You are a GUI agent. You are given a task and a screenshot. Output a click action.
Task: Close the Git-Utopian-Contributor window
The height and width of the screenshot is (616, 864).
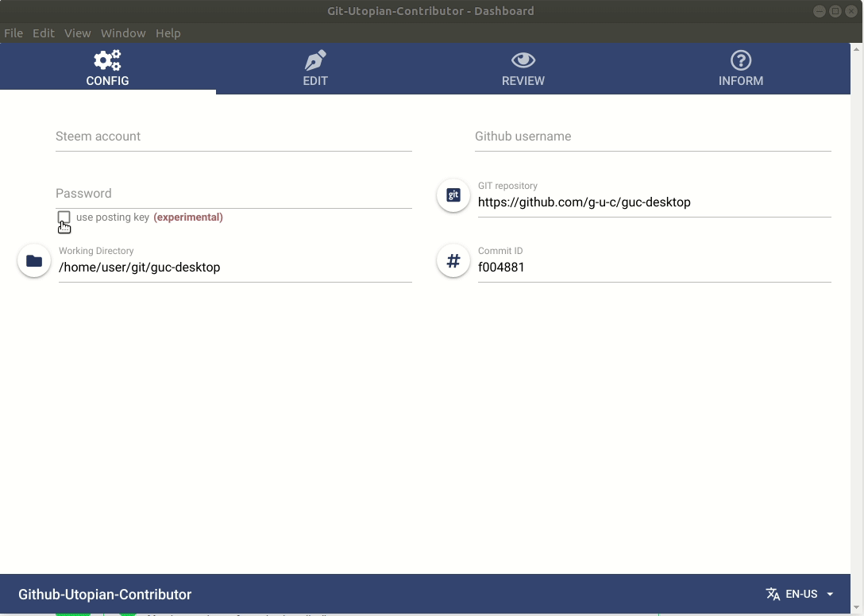pyautogui.click(x=851, y=11)
